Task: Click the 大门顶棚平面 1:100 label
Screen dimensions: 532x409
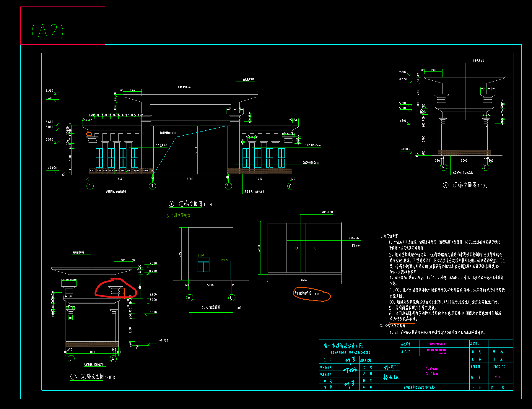Action: pos(308,293)
